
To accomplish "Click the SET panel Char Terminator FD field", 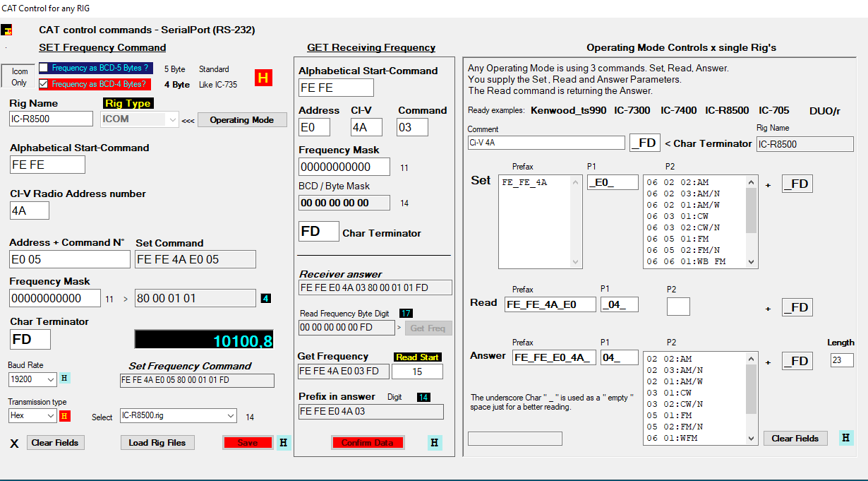I will (x=30, y=339).
